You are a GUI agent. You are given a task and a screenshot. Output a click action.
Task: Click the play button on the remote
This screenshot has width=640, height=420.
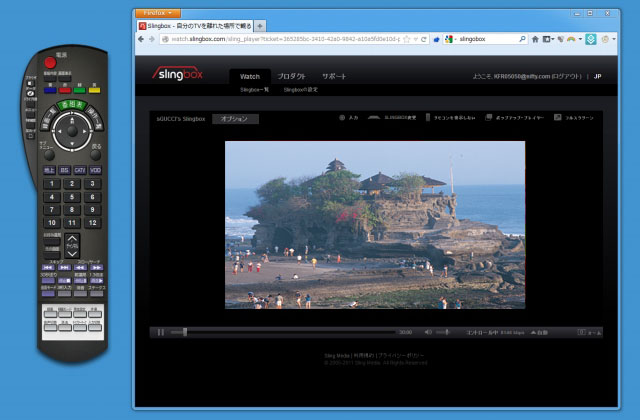[96, 281]
